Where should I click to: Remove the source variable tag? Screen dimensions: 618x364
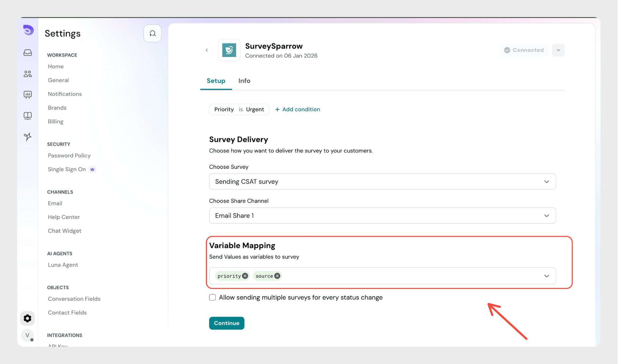tap(277, 276)
